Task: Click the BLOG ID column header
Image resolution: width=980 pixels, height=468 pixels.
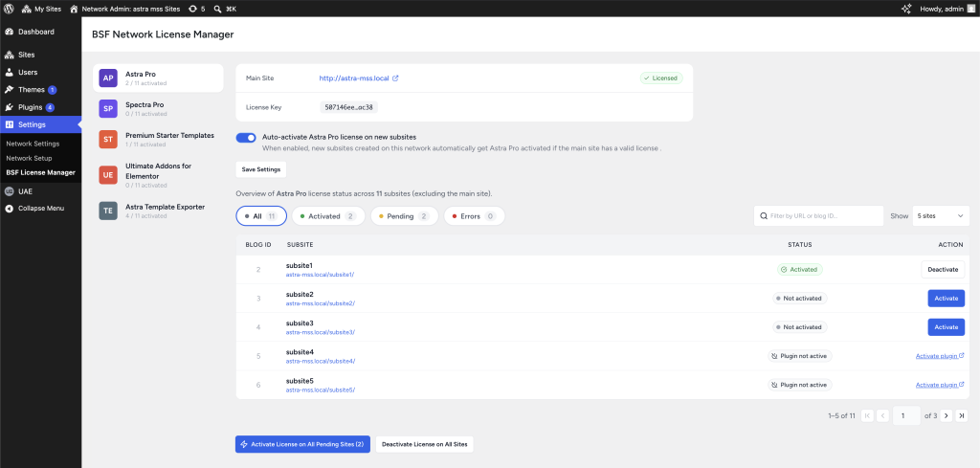Action: pos(258,245)
